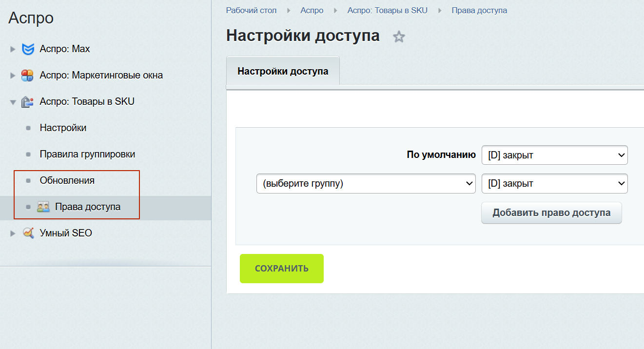Select Права доступа in the sidebar
The height and width of the screenshot is (349, 644).
tap(88, 207)
